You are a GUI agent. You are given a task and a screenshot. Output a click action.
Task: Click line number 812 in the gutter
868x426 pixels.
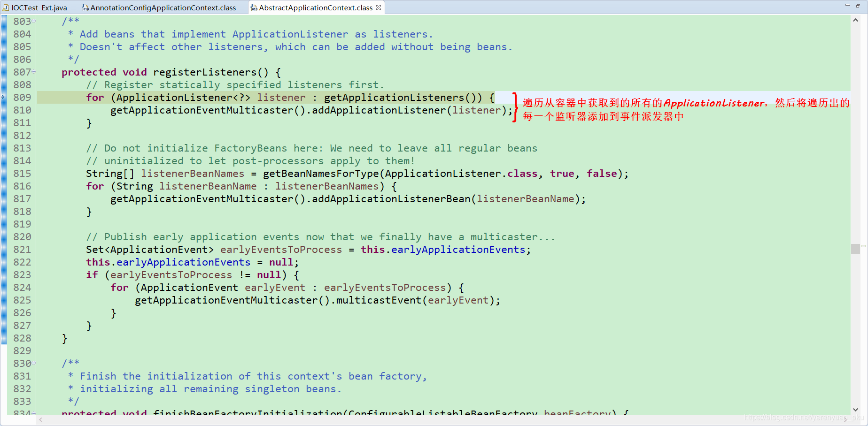pyautogui.click(x=22, y=136)
